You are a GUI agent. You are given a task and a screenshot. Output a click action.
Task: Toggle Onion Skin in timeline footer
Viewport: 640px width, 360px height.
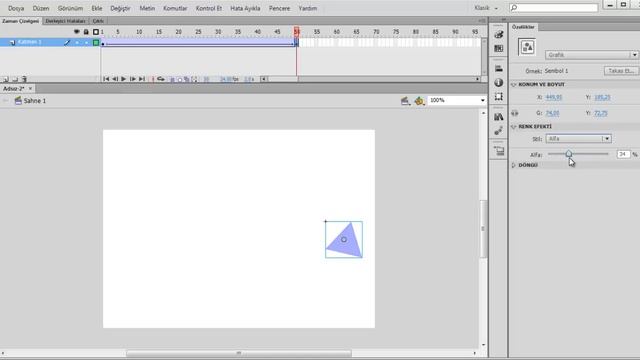(172, 80)
